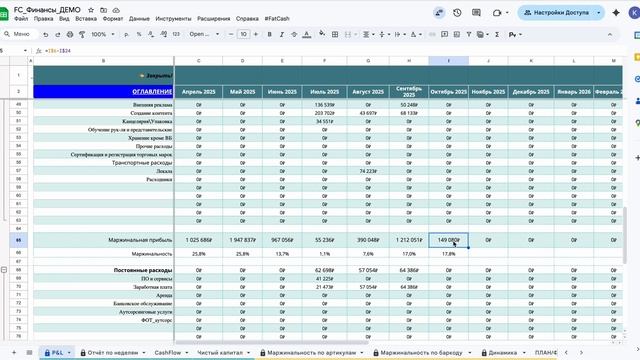Screen dimensions: 640x360
Task: Open the Расширения menu
Action: 213,19
